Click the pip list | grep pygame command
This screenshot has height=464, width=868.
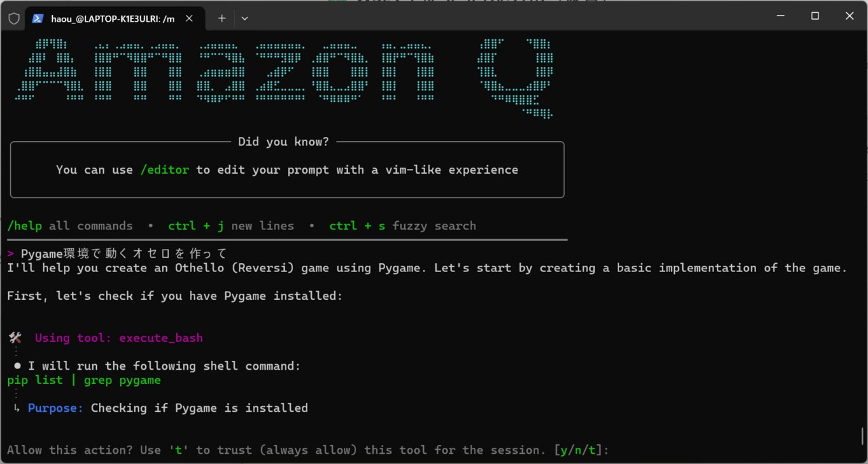click(x=84, y=380)
